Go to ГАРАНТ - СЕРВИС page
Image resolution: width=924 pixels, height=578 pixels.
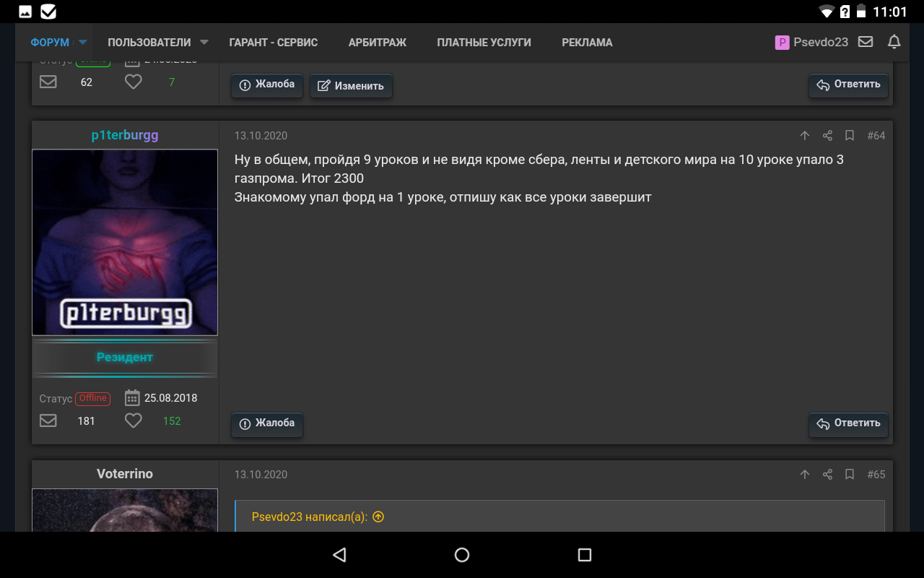coord(274,43)
